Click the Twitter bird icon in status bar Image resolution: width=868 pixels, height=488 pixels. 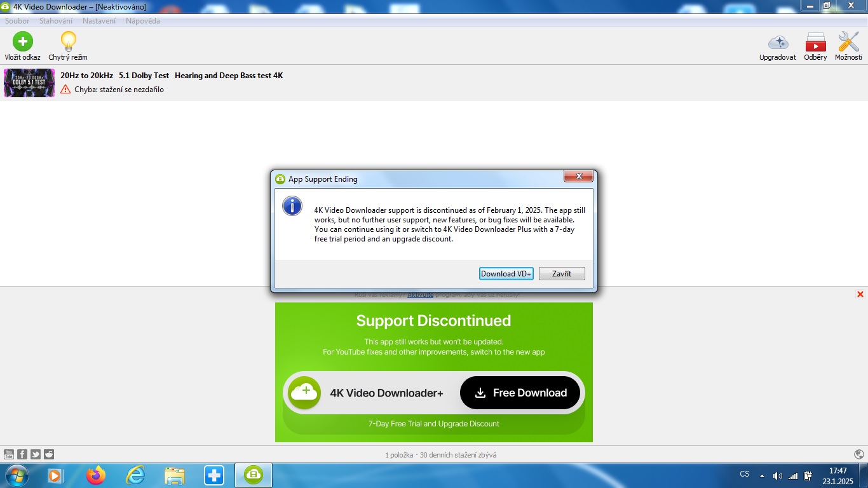(x=36, y=454)
